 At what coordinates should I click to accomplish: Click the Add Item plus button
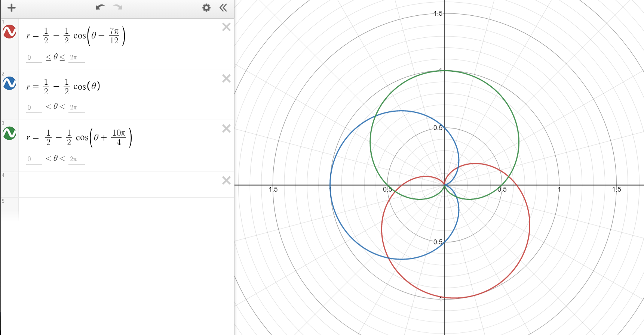tap(12, 8)
